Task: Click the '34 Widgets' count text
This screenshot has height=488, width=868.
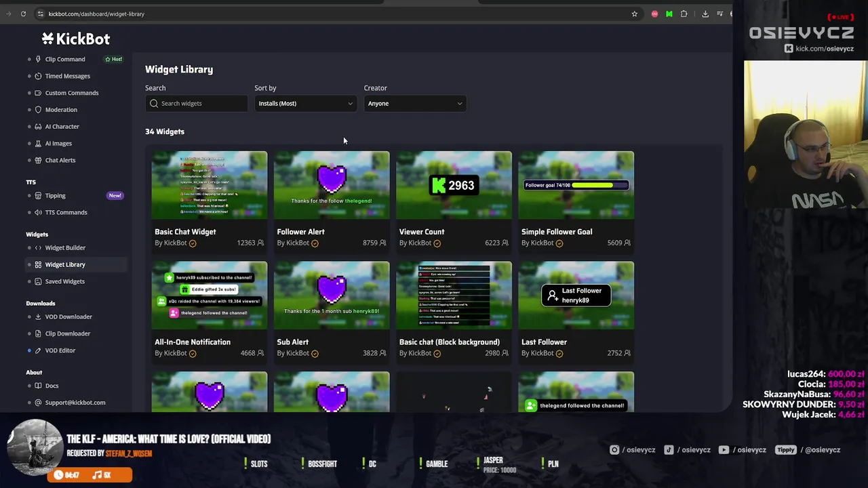Action: [165, 131]
